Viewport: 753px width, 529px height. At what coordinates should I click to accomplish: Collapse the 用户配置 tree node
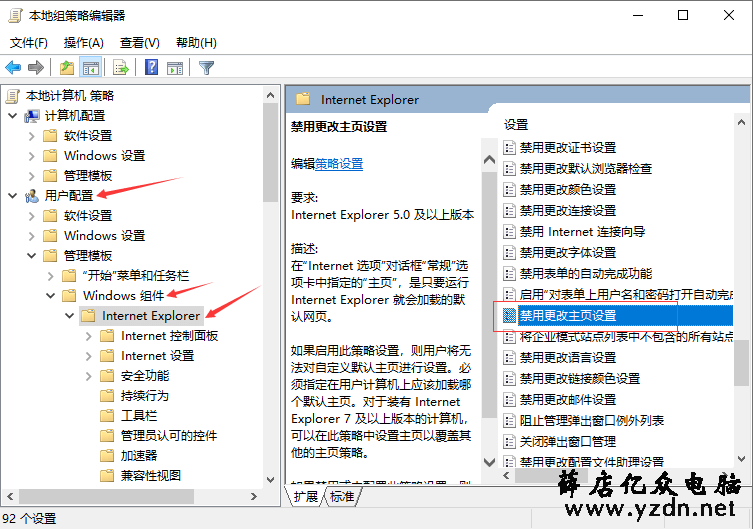tap(13, 196)
